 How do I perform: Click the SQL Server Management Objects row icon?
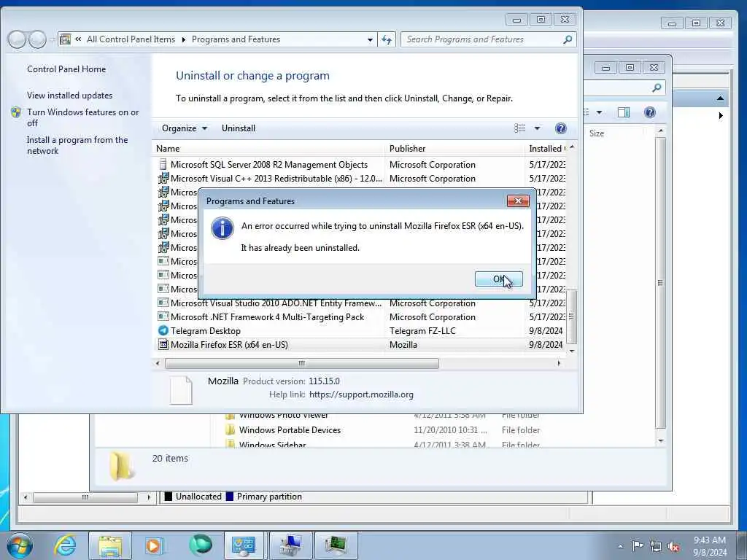coord(163,164)
